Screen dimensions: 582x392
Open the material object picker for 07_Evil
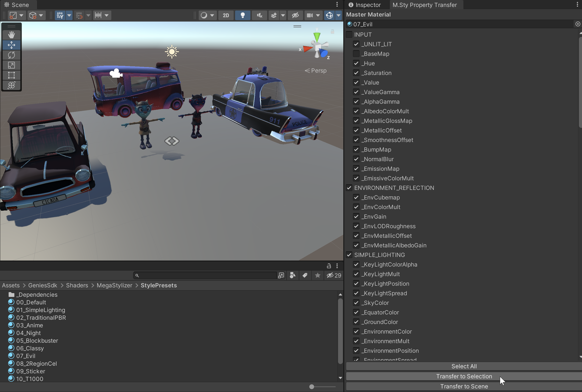[578, 24]
